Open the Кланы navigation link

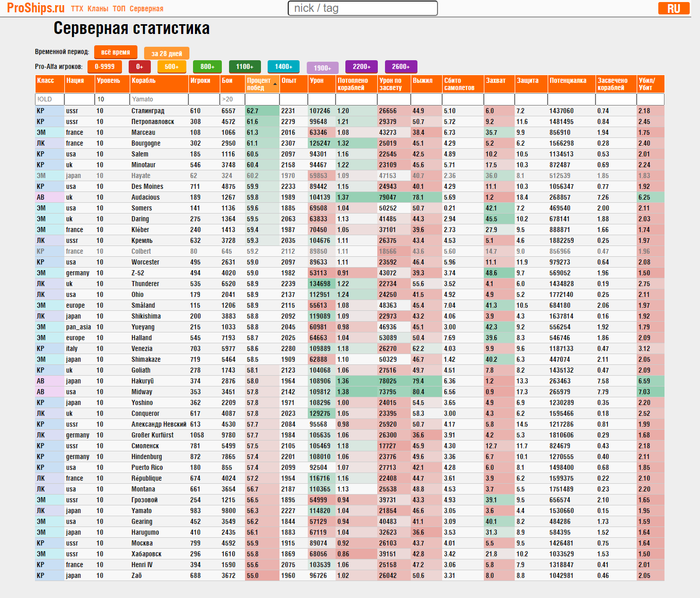98,9
